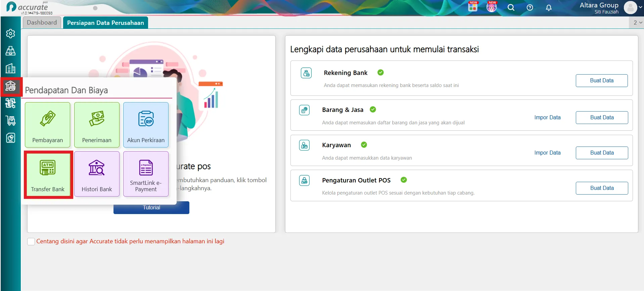
Task: Open the Pendapatan Dan Biaya bank sidebar icon
Action: (x=10, y=86)
